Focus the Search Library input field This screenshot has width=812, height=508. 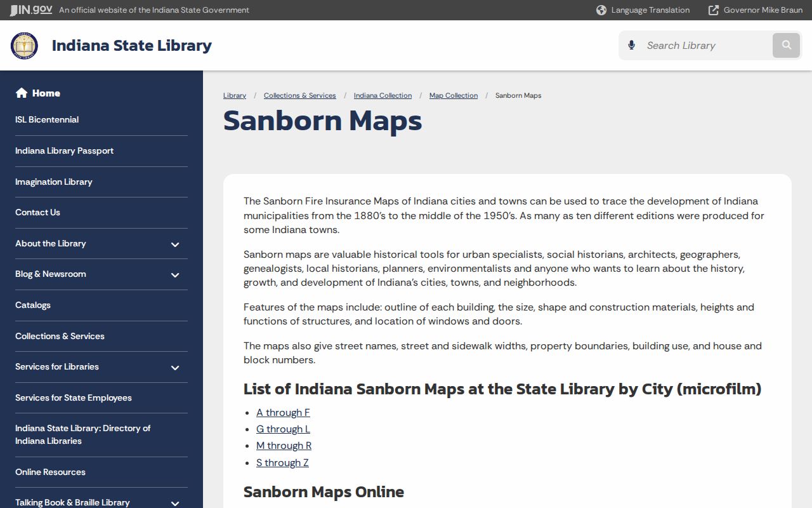coord(706,45)
